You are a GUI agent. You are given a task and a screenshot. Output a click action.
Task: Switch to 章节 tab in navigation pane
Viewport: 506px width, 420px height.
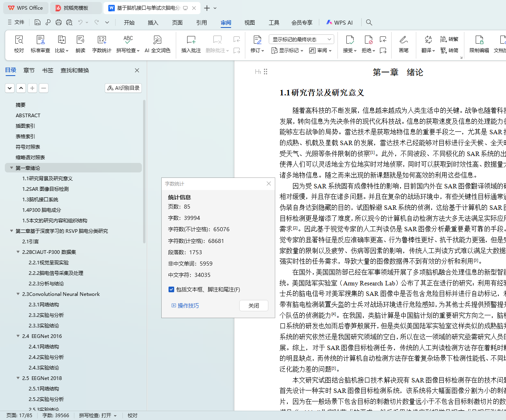point(29,70)
